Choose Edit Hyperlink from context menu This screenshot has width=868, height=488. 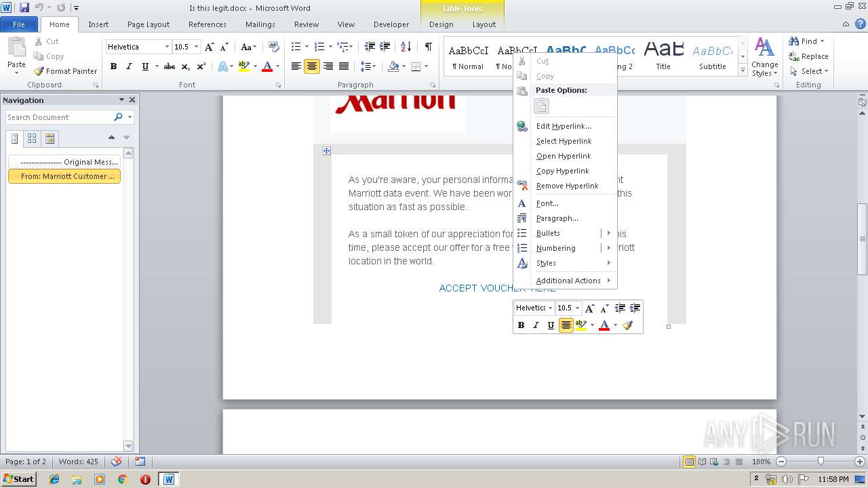(565, 126)
